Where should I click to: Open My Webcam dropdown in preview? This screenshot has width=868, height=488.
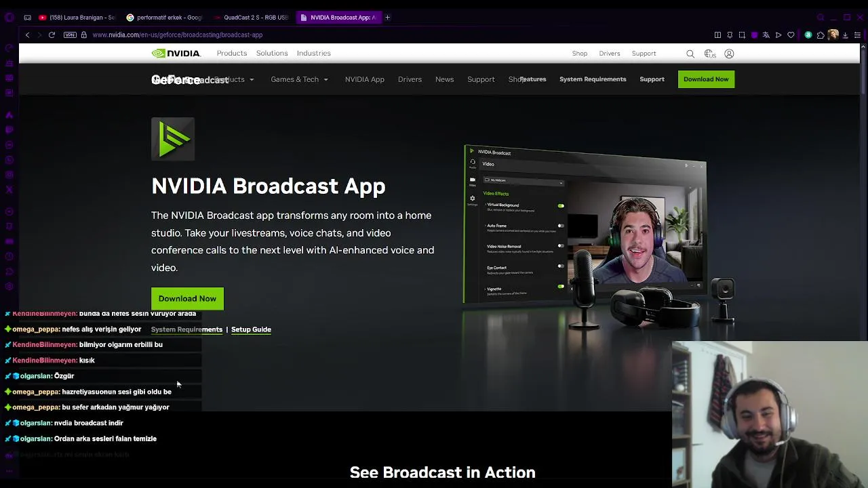(x=524, y=181)
